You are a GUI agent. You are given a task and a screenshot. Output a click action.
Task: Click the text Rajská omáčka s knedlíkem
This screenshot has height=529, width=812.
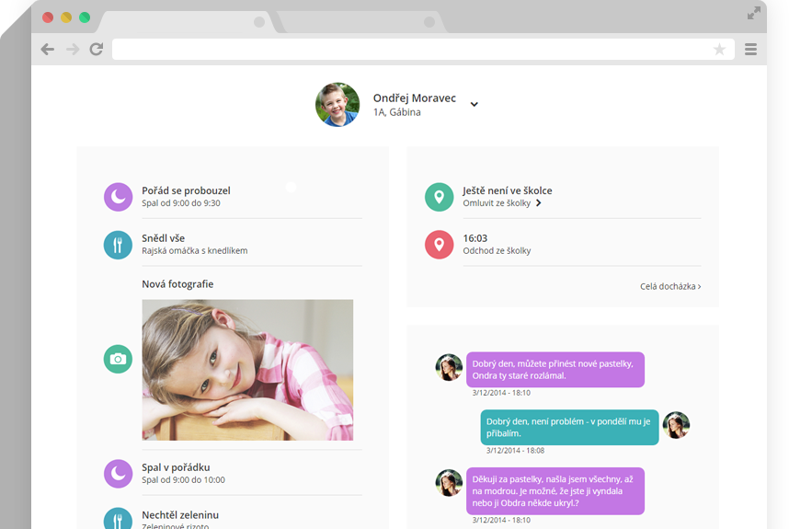click(x=195, y=251)
